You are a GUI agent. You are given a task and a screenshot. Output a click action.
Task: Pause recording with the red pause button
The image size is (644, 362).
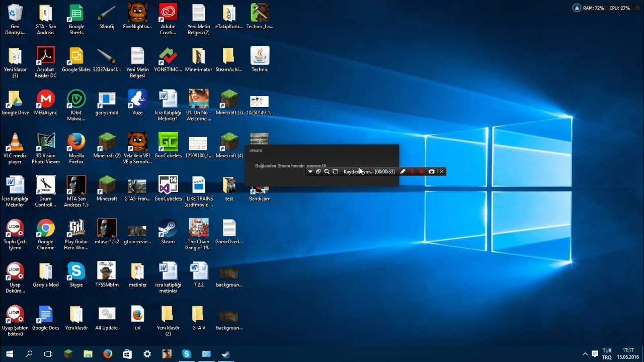pos(412,171)
